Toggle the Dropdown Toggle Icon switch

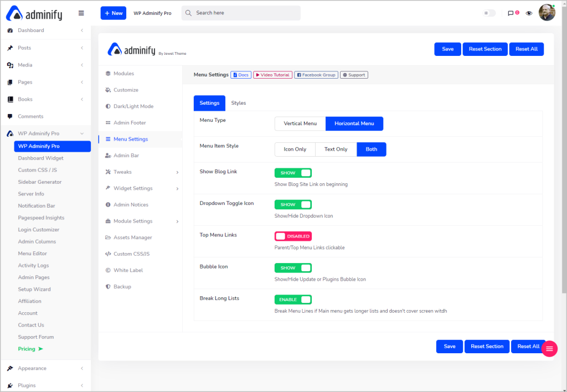click(293, 205)
